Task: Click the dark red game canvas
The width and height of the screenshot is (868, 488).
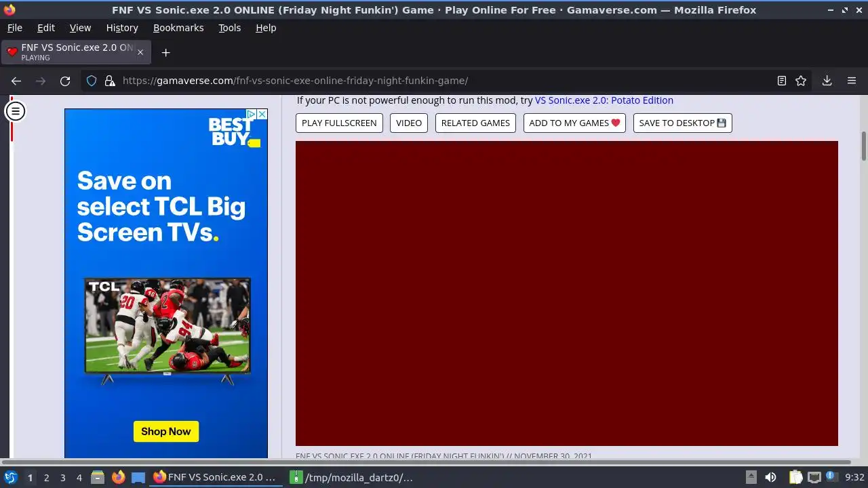Action: coord(567,293)
